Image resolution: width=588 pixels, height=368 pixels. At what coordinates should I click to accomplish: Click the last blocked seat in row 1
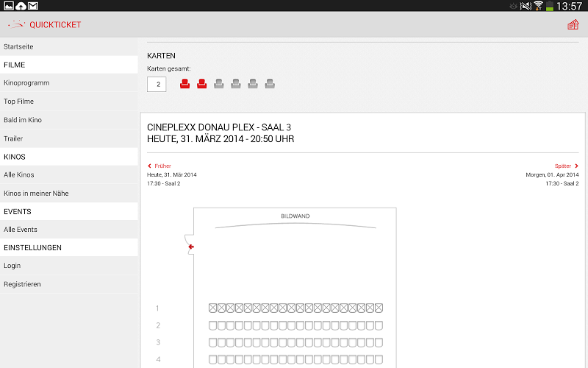point(379,308)
